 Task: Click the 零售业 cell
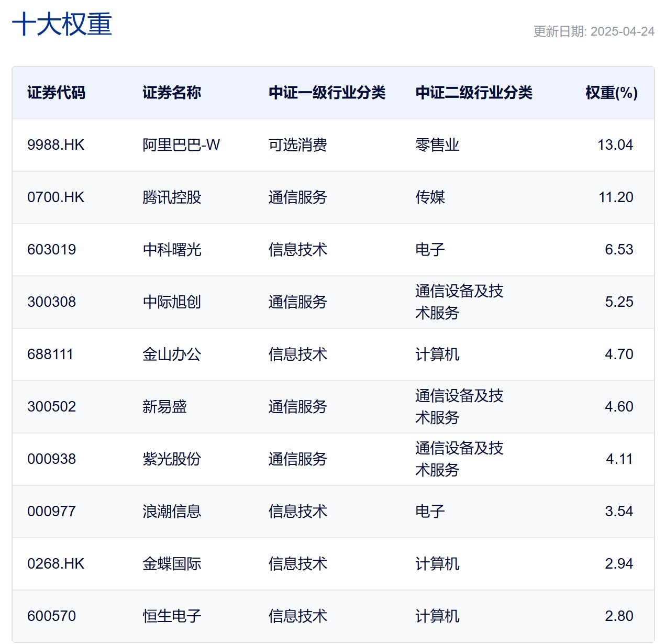[x=437, y=145]
